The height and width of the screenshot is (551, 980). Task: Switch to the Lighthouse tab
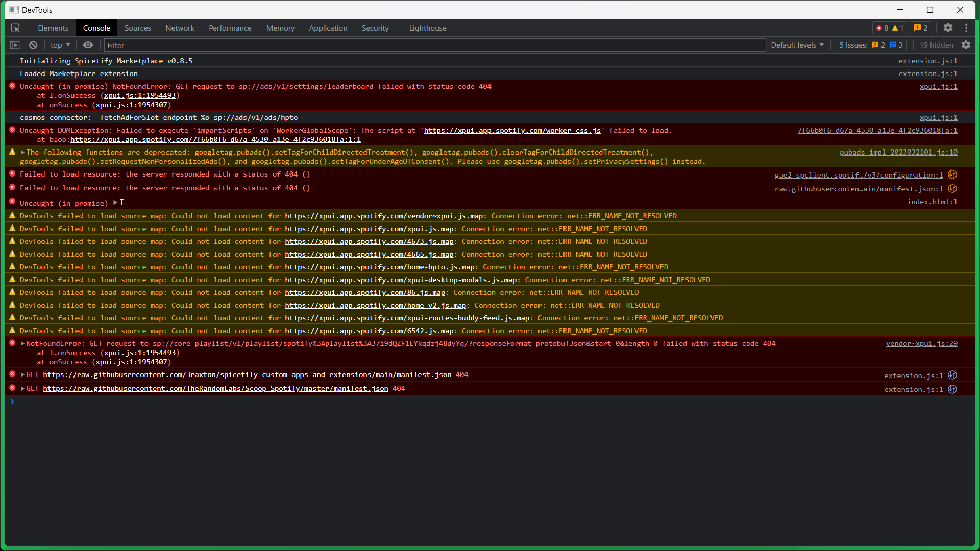pyautogui.click(x=427, y=28)
